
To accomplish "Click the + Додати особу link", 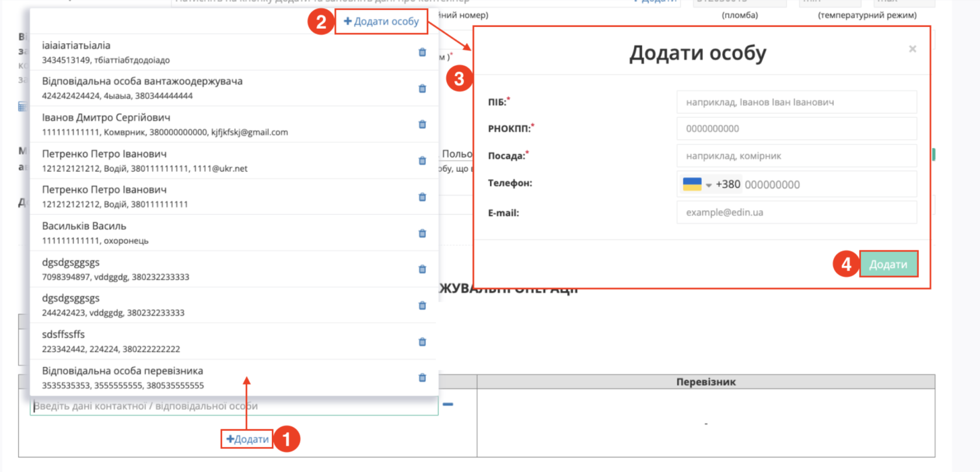I will pyautogui.click(x=381, y=22).
